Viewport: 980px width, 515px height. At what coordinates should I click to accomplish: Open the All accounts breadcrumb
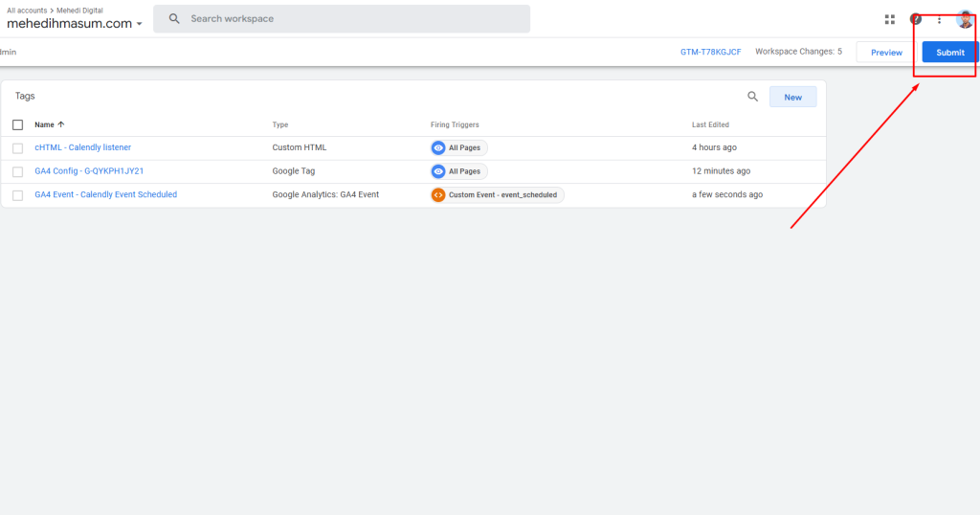coord(27,11)
